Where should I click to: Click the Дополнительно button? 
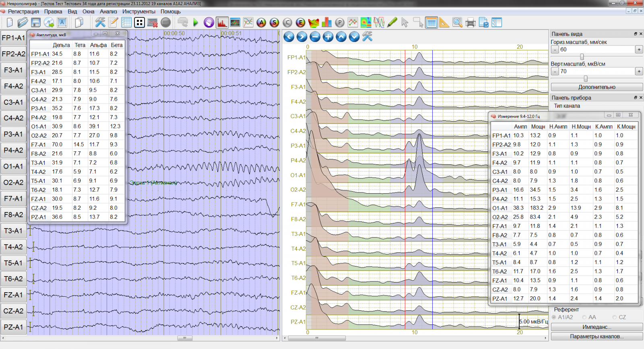pyautogui.click(x=597, y=87)
